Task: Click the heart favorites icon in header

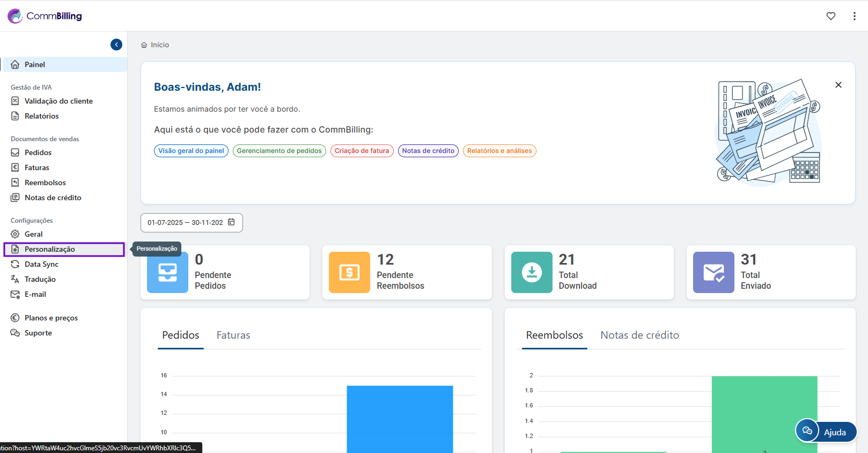Action: pyautogui.click(x=830, y=16)
